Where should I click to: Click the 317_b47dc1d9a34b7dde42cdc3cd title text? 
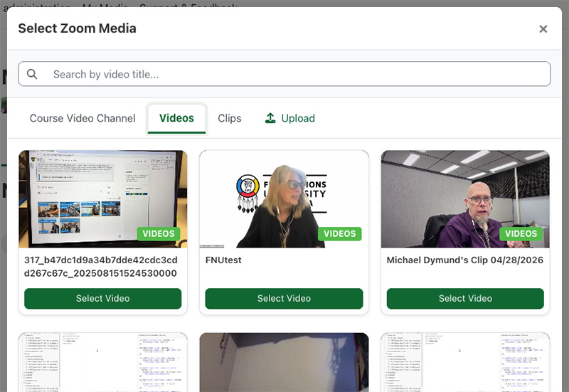(101, 266)
